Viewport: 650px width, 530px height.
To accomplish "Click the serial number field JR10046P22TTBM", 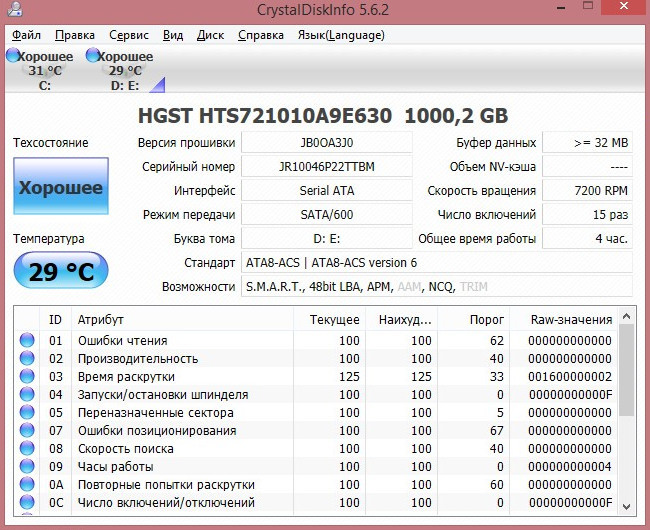I will pos(327,167).
